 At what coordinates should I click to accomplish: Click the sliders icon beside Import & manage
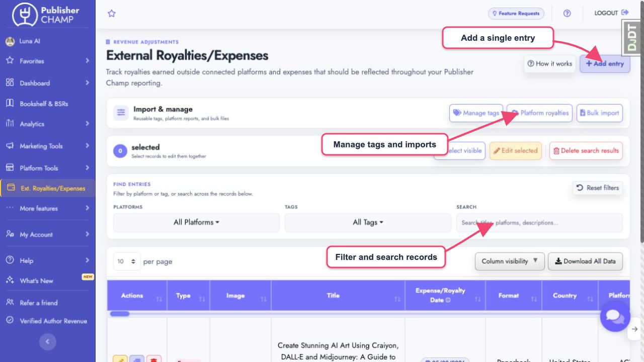pos(121,113)
